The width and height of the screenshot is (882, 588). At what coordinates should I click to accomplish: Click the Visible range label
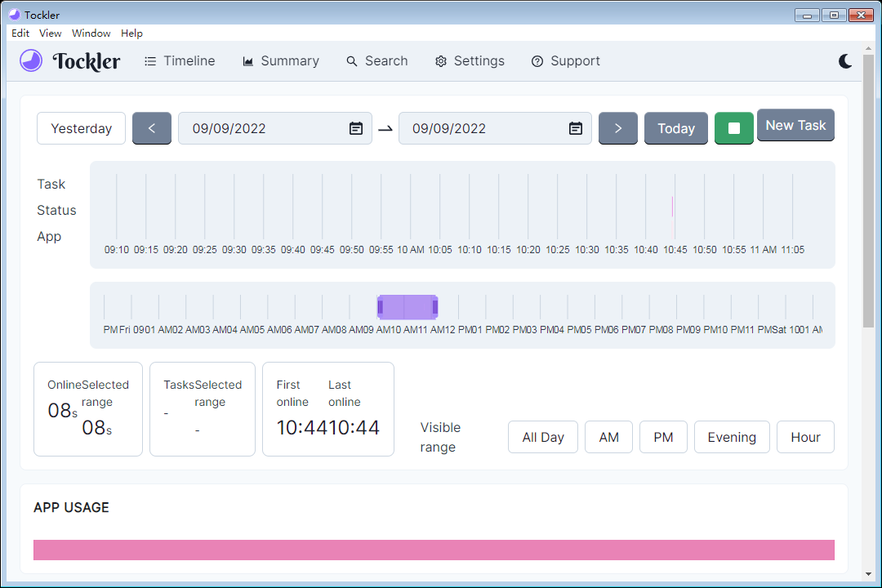click(x=440, y=437)
